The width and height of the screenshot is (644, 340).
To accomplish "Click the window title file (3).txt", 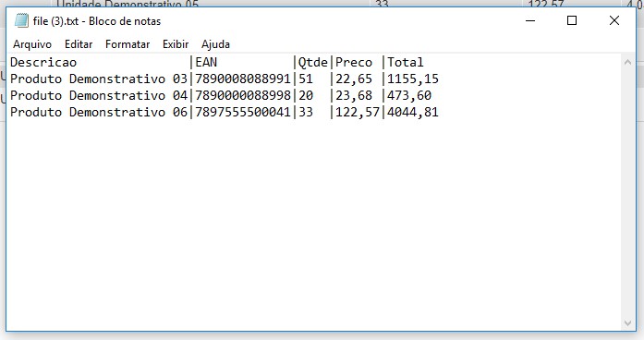I will click(55, 21).
